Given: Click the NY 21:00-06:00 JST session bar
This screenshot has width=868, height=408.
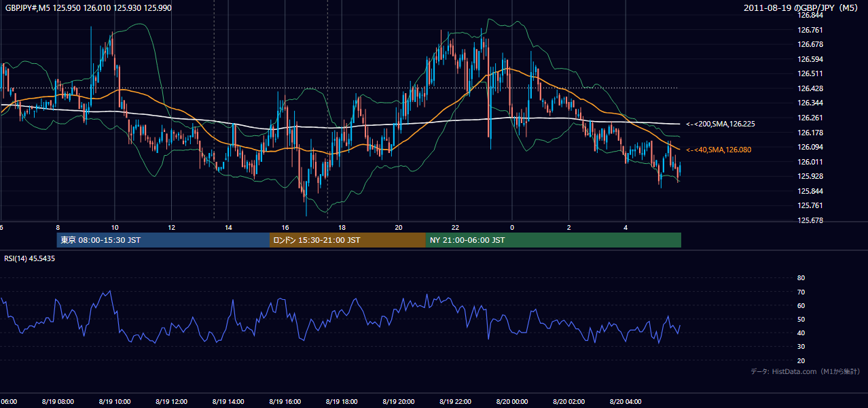Looking at the screenshot, I should click(x=554, y=240).
